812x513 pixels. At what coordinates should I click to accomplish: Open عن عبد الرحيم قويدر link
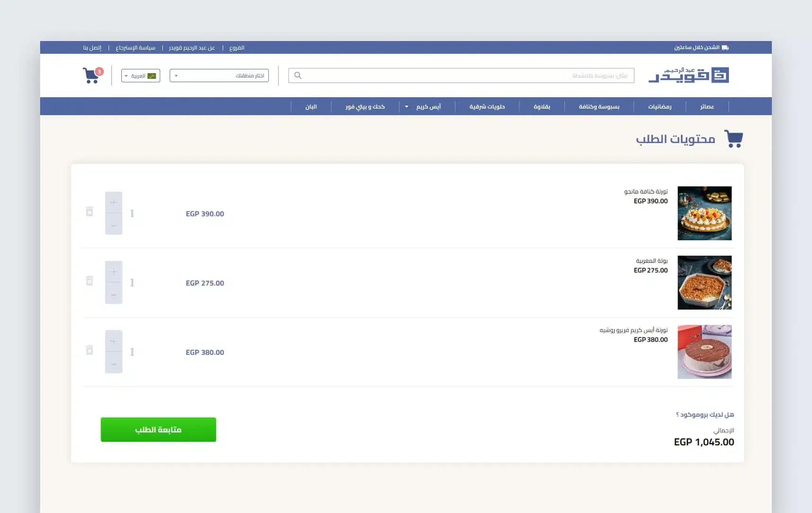(x=192, y=48)
